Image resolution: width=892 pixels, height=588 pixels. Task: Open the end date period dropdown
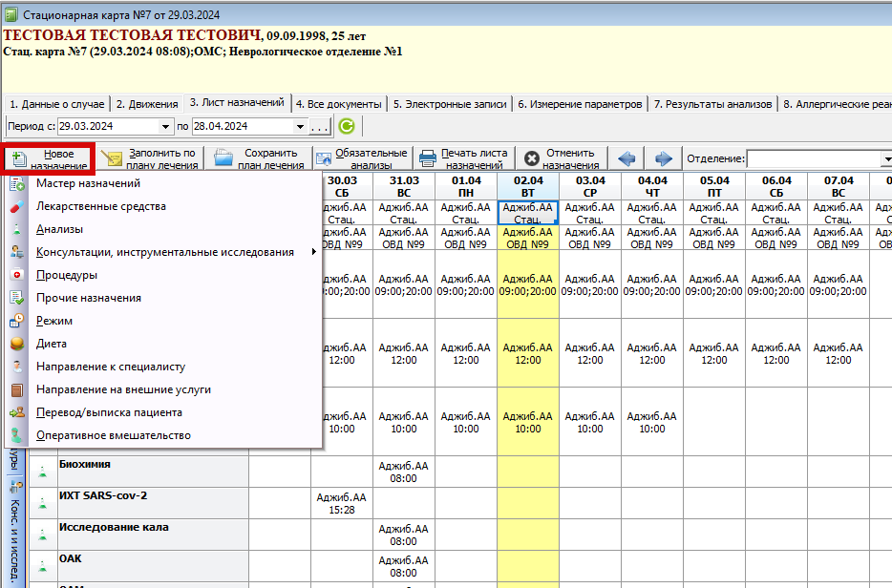301,126
